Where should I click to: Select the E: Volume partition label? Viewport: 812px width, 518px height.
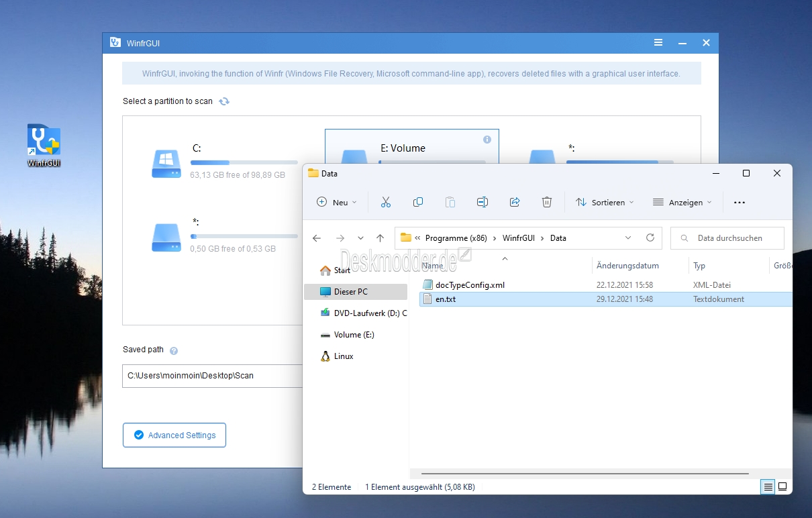(403, 148)
